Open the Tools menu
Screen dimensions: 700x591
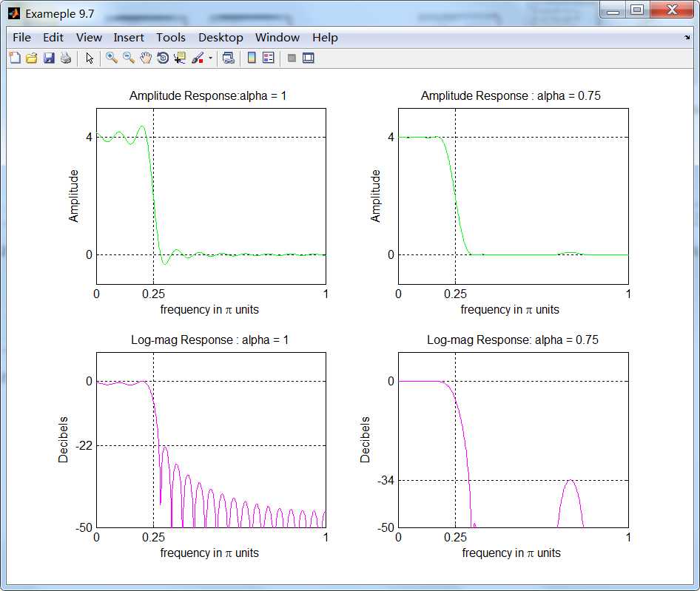click(170, 38)
